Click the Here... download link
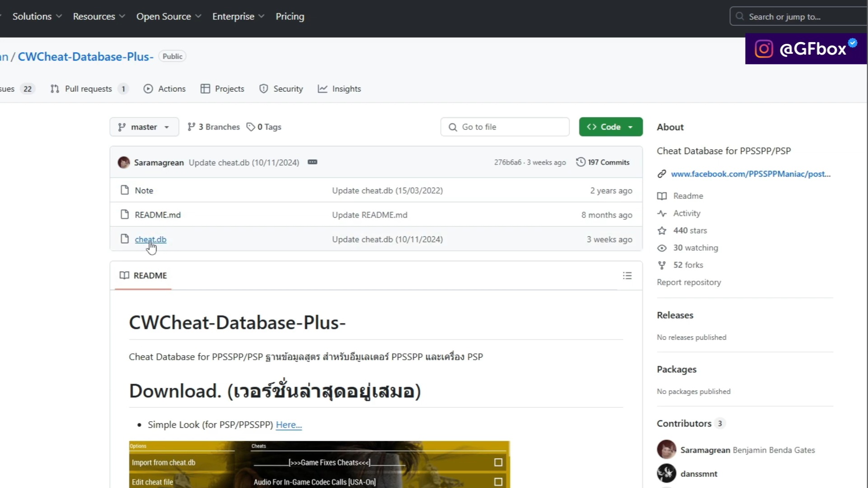Viewport: 868px width, 488px height. click(x=289, y=425)
